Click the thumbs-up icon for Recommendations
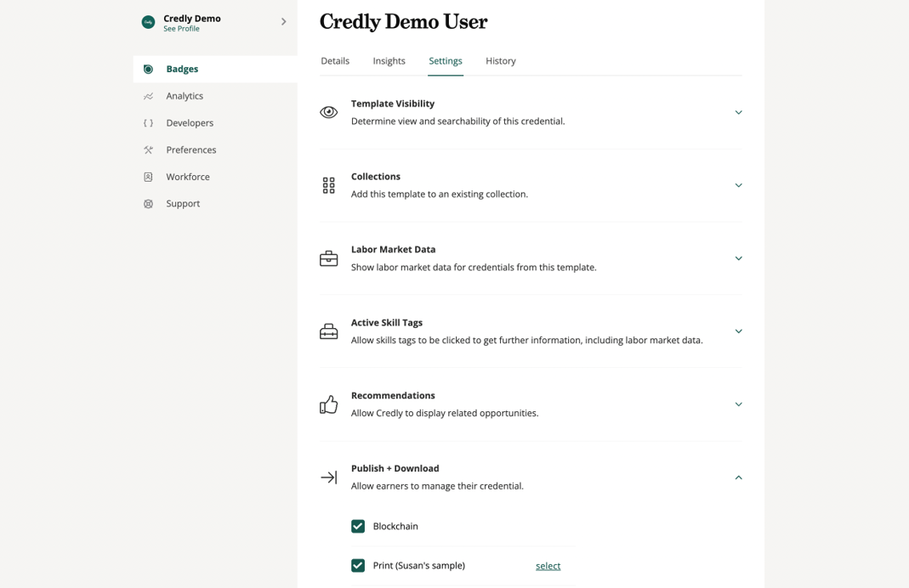909x588 pixels. click(x=328, y=404)
